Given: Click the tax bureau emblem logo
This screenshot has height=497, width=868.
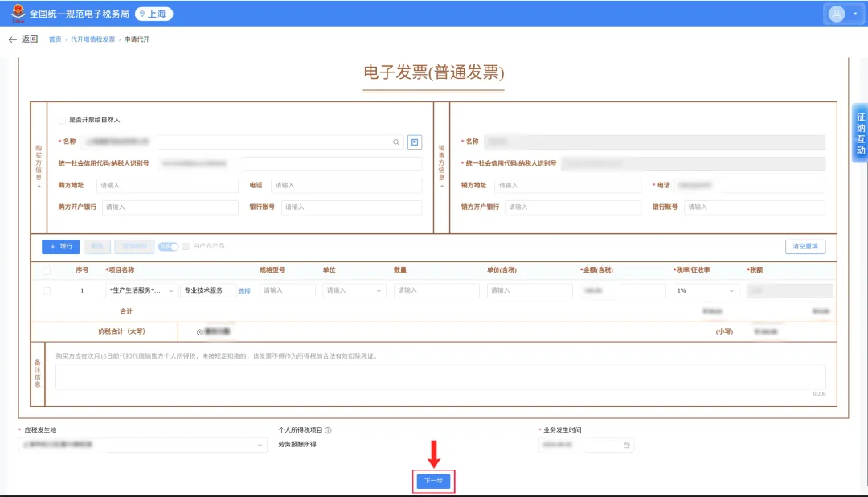Looking at the screenshot, I should (18, 13).
